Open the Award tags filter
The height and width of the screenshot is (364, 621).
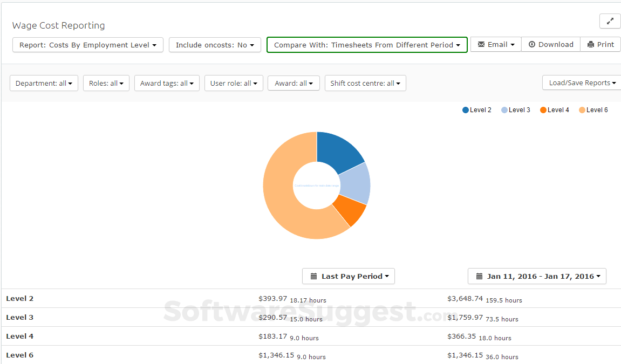click(167, 83)
